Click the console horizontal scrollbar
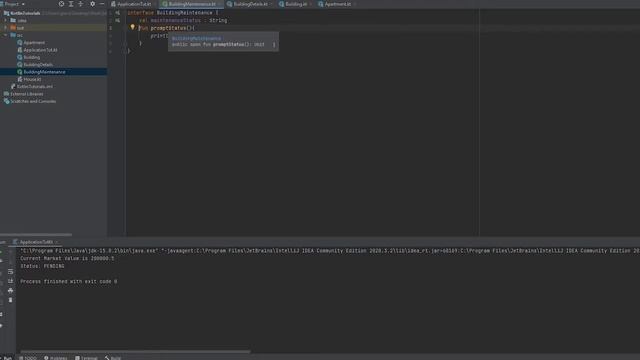 [x=135, y=351]
